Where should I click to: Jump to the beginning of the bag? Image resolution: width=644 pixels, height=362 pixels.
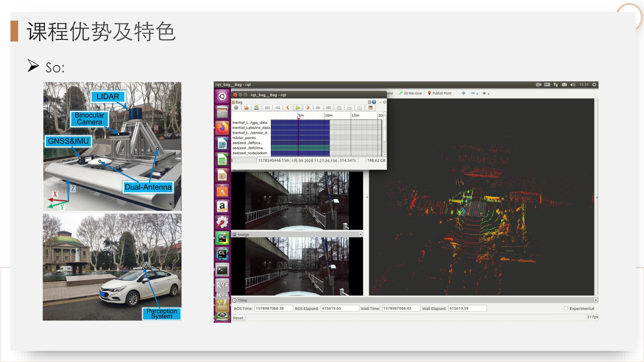[x=267, y=108]
